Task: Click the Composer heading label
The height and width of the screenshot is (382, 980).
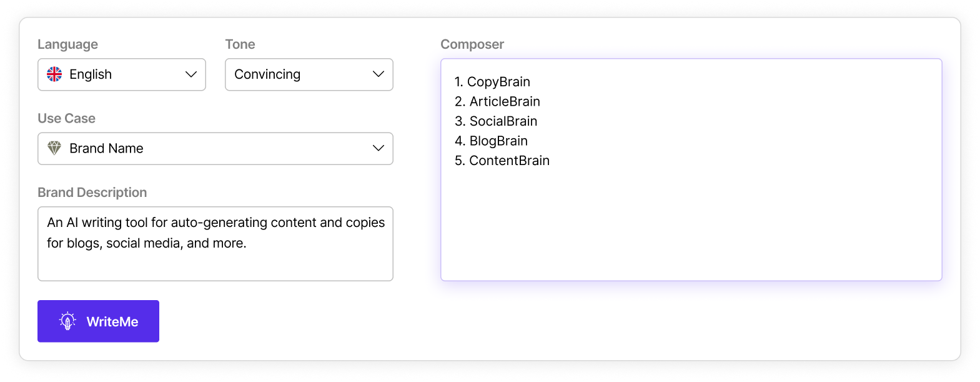Action: tap(472, 44)
